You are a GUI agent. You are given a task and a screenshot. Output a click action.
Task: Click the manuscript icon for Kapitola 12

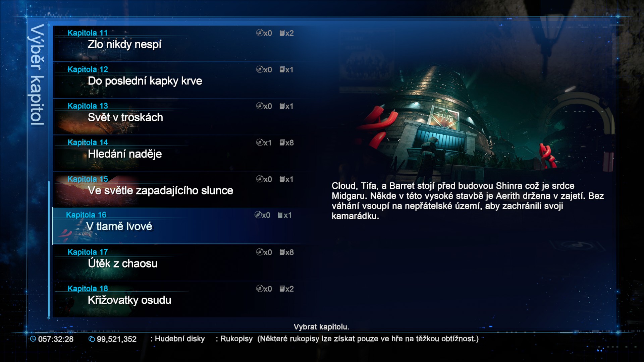click(x=282, y=69)
